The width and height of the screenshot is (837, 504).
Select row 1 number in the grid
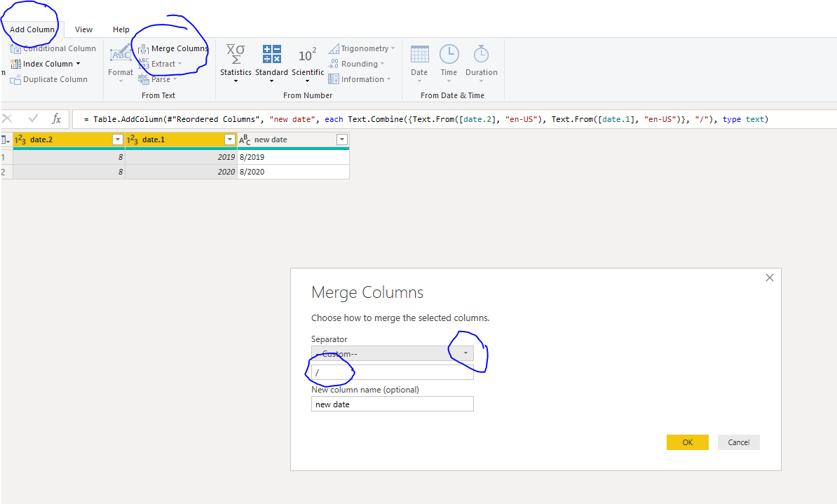6,157
